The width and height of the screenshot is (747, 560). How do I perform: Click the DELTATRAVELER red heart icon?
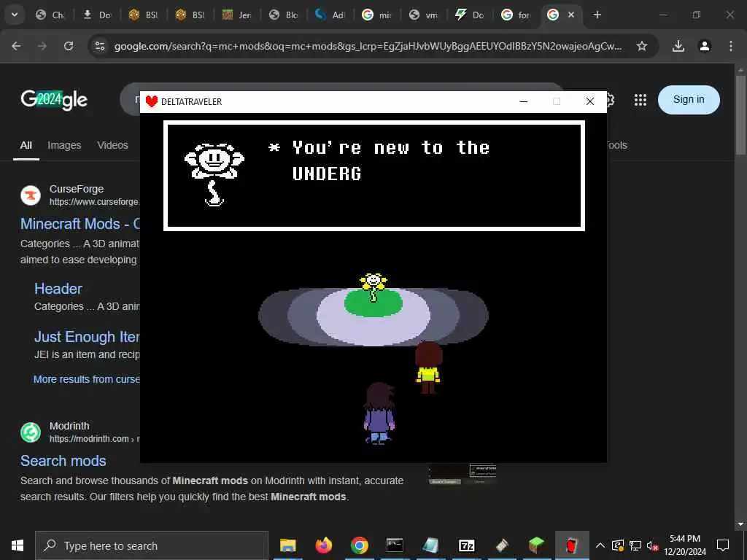(x=152, y=101)
